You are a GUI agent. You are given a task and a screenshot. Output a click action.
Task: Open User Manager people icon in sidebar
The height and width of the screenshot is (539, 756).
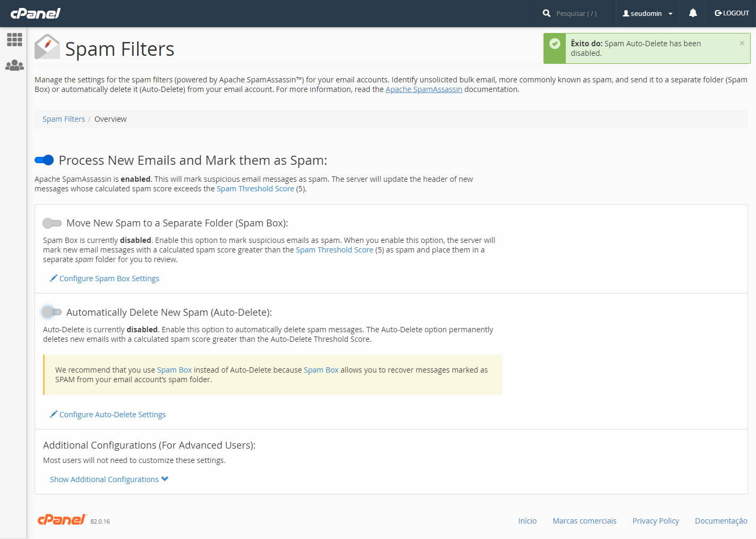coord(14,65)
